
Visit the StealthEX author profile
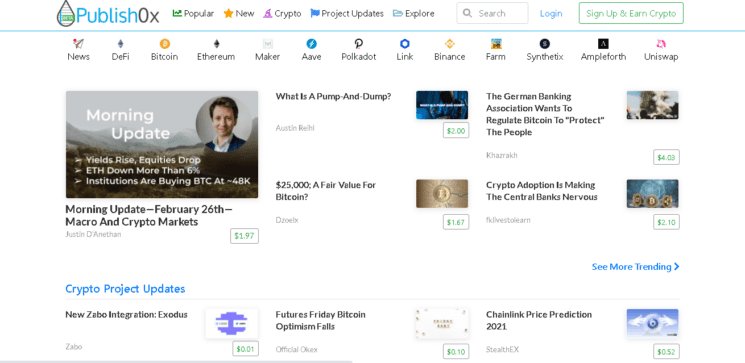click(502, 350)
